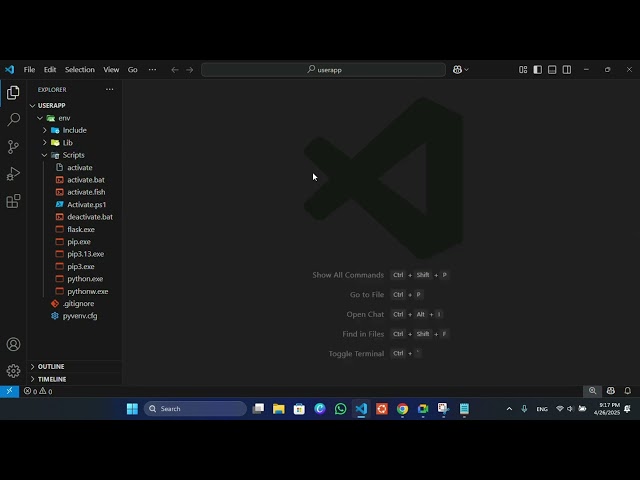The height and width of the screenshot is (480, 640).
Task: Select pip3.exe in Scripts
Action: point(74,267)
